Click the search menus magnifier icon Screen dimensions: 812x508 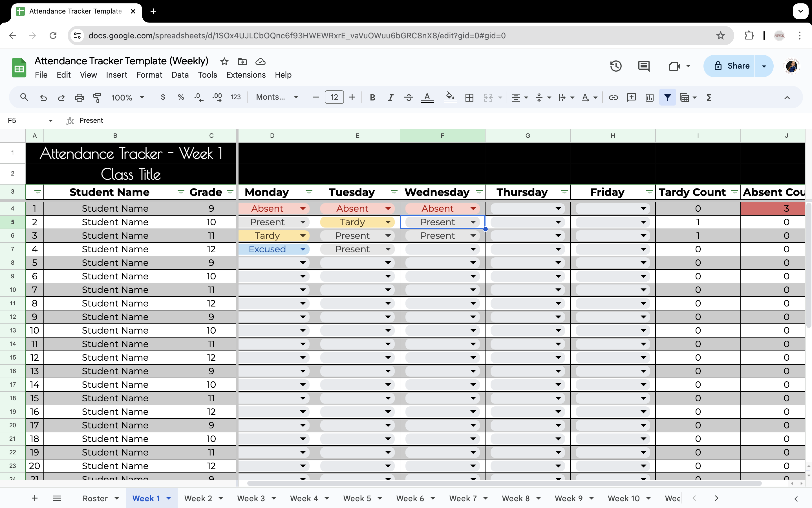pyautogui.click(x=24, y=97)
